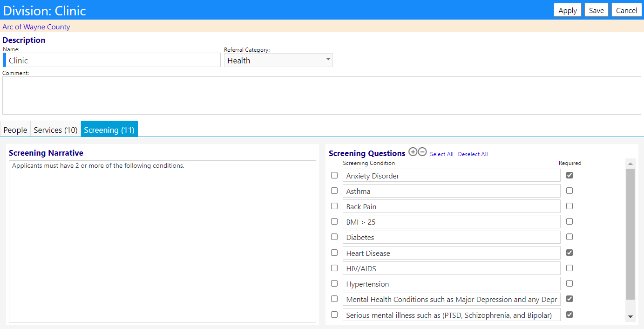This screenshot has height=329, width=644.
Task: Edit the HIV/AIDS condition field
Action: pyautogui.click(x=452, y=268)
